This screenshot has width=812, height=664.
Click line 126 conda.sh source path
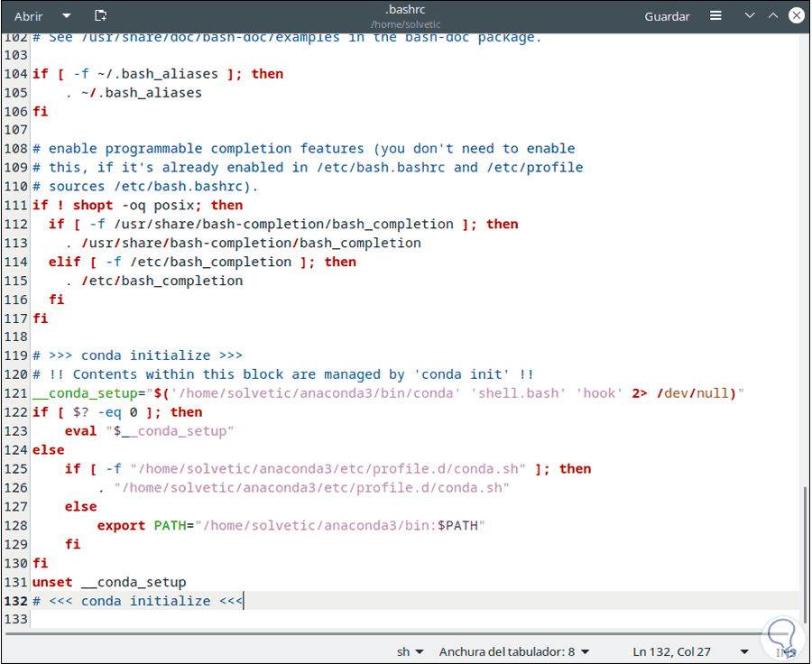[x=303, y=488]
